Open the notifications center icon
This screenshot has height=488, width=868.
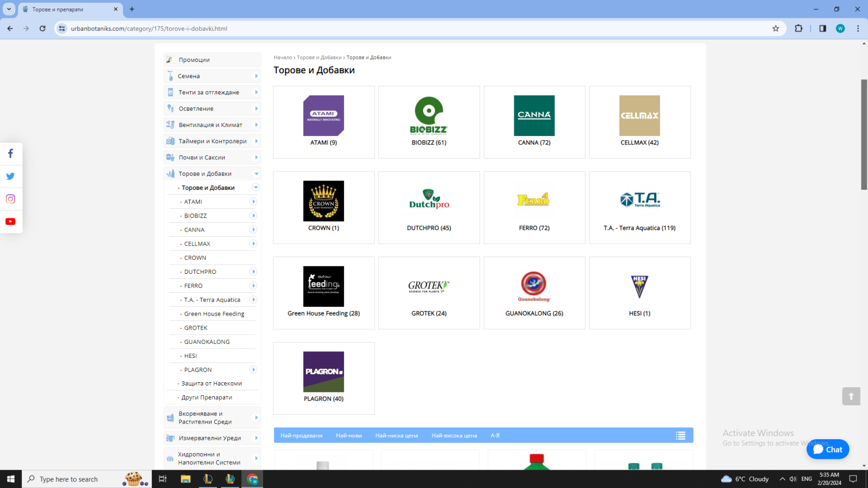click(853, 479)
